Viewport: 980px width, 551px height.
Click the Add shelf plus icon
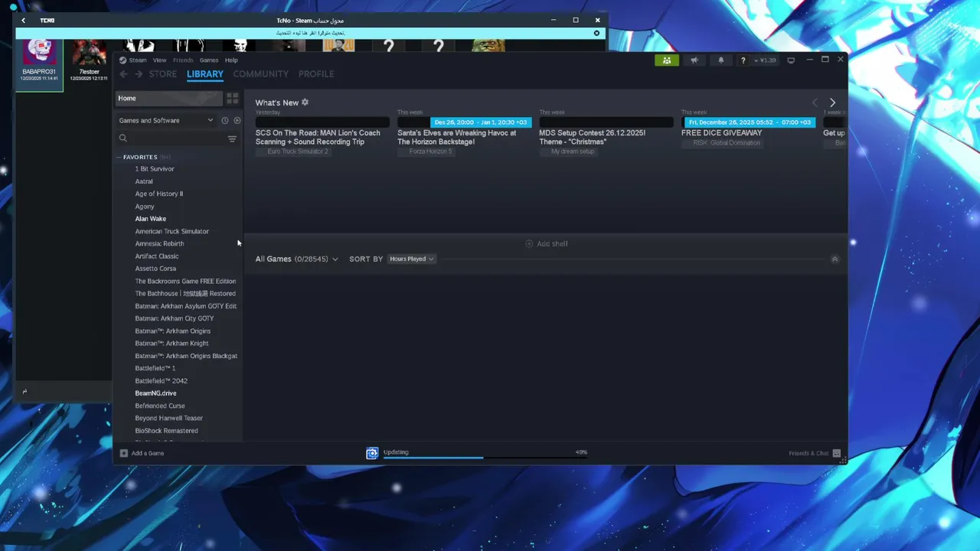[x=529, y=243]
